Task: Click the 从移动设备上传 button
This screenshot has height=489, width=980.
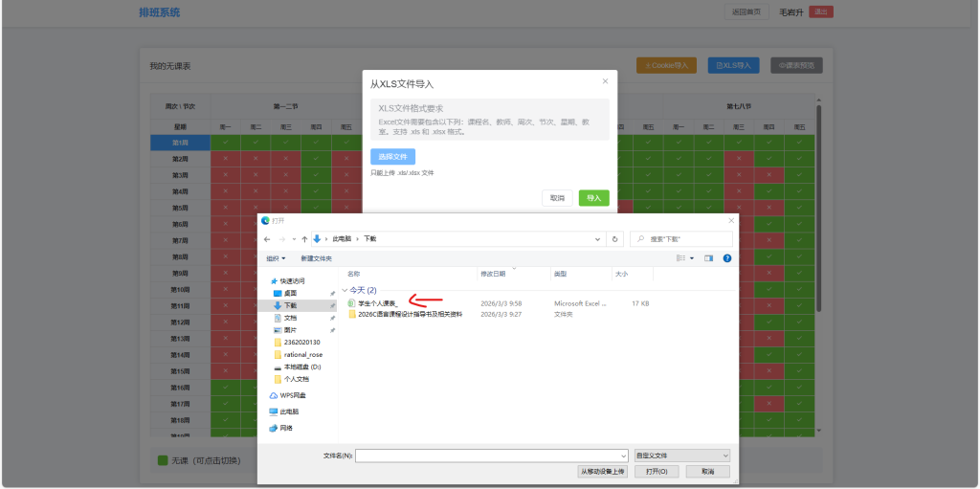Action: [602, 472]
